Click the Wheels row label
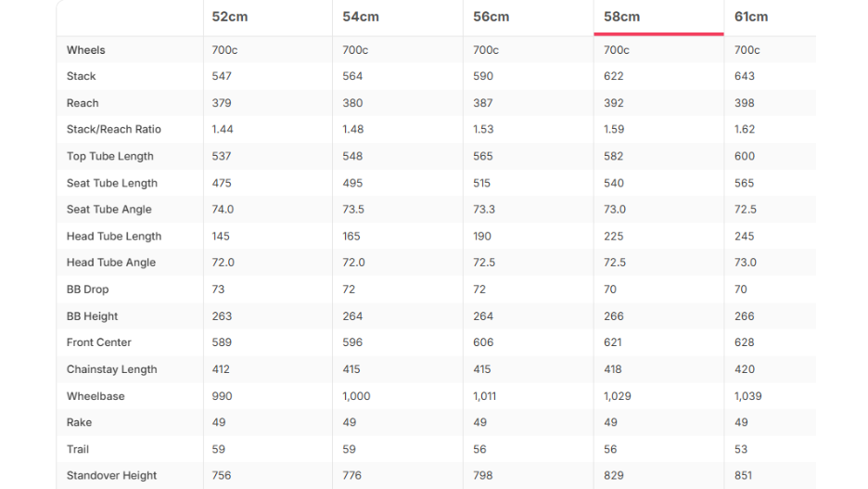The image size is (868, 489). pyautogui.click(x=86, y=50)
